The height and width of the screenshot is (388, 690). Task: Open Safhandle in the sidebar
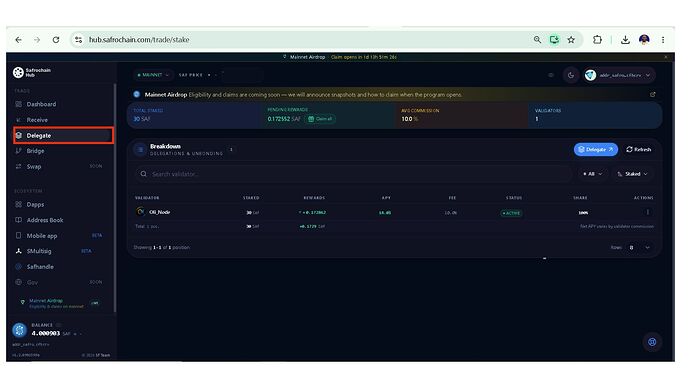(x=40, y=267)
